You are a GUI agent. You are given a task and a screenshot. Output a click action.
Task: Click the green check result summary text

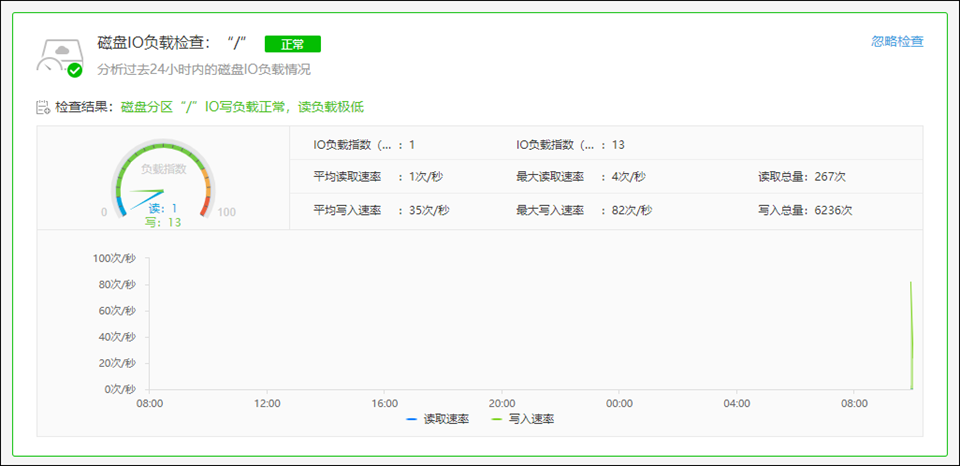click(x=242, y=107)
